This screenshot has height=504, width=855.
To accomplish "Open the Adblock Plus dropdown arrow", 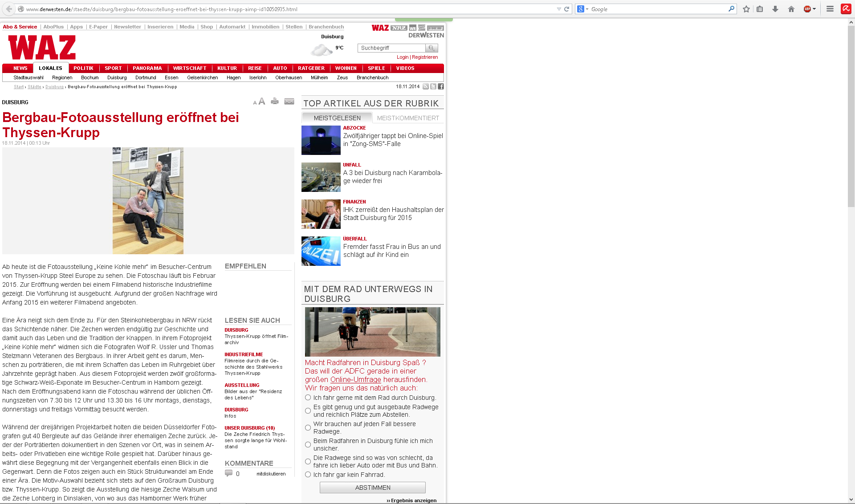I will (814, 9).
